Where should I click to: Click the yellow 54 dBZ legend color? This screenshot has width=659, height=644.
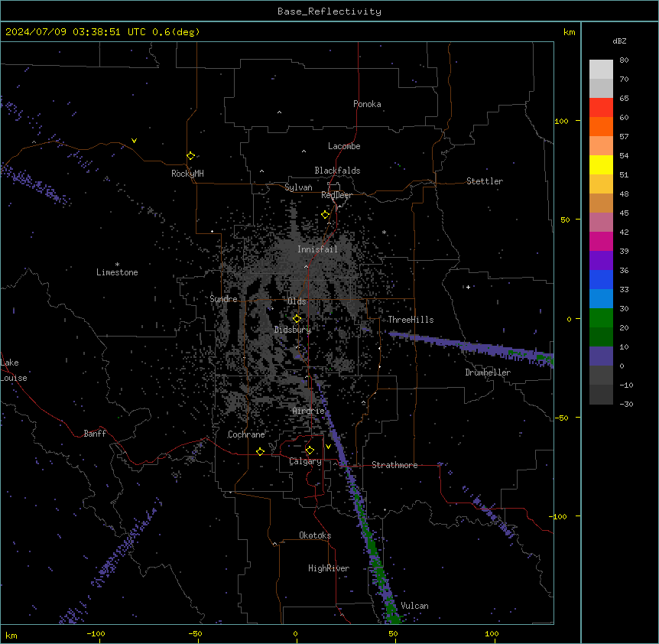tap(601, 164)
